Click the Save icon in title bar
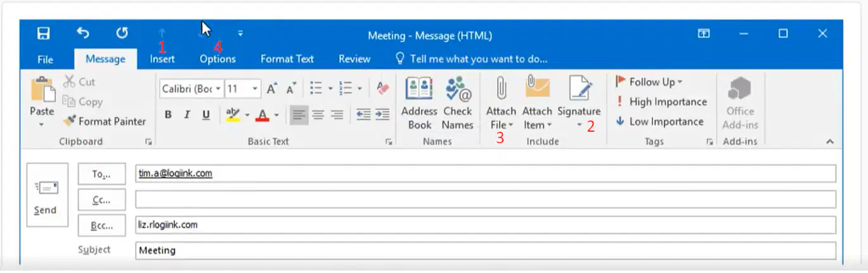Image resolution: width=868 pixels, height=273 pixels. coord(44,34)
